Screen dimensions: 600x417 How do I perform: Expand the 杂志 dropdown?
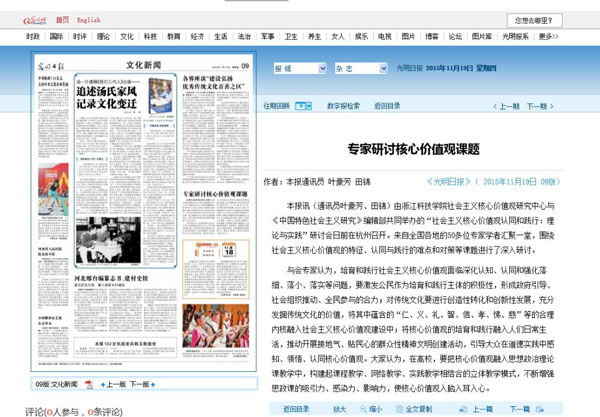tap(384, 69)
